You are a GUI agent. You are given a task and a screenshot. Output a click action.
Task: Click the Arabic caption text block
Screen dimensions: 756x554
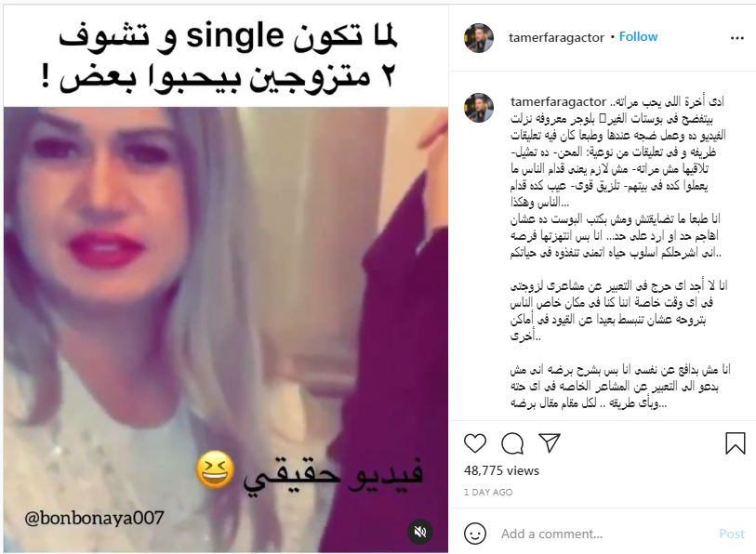619,252
